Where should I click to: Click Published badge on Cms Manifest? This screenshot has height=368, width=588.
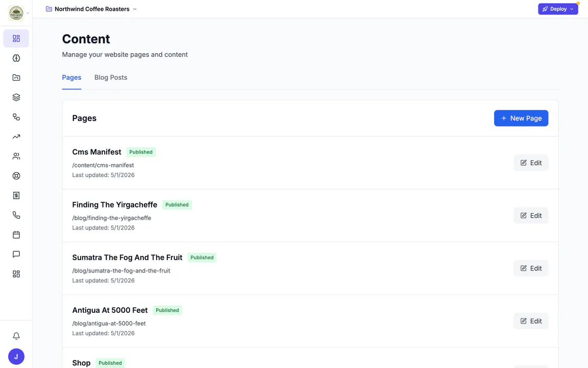pos(141,152)
